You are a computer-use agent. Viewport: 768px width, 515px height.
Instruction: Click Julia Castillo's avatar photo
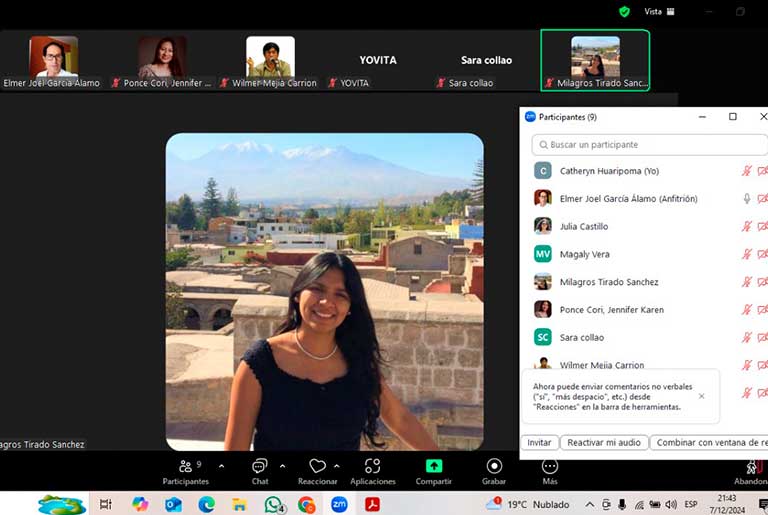[542, 226]
